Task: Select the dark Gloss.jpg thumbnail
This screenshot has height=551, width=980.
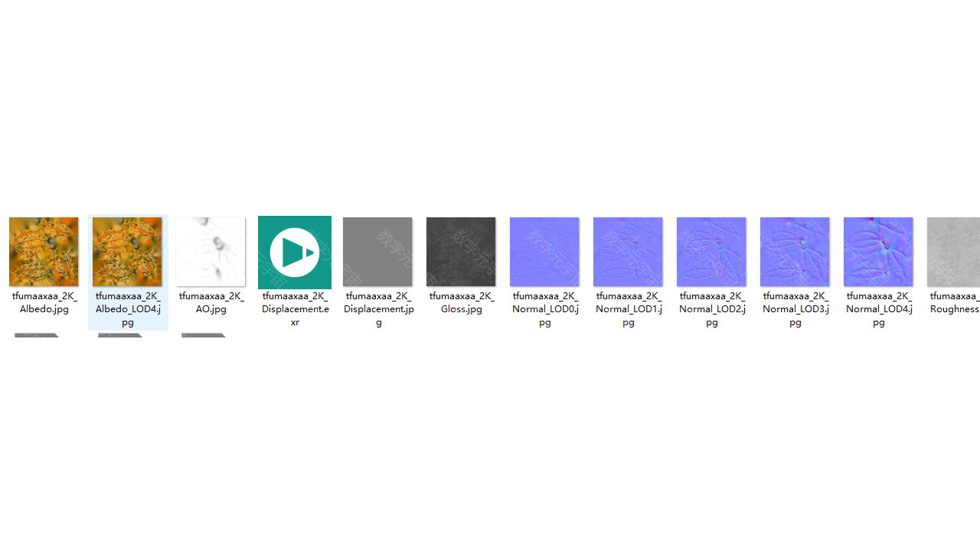Action: 461,252
